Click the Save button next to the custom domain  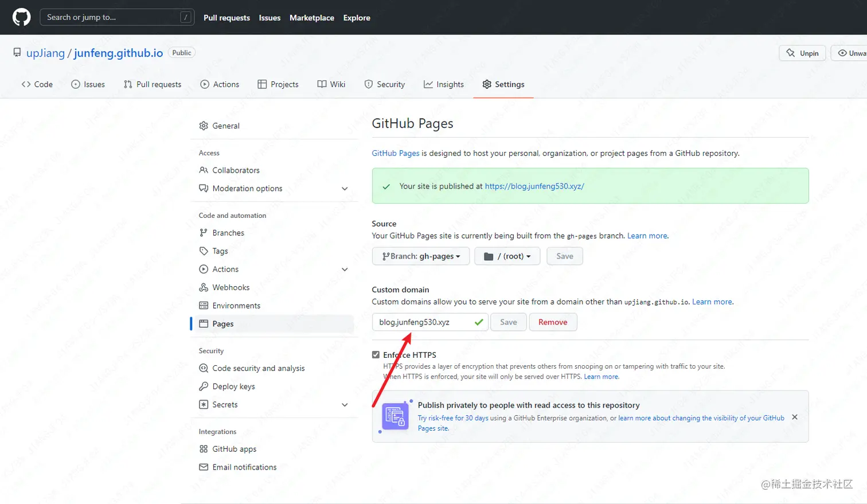point(509,322)
